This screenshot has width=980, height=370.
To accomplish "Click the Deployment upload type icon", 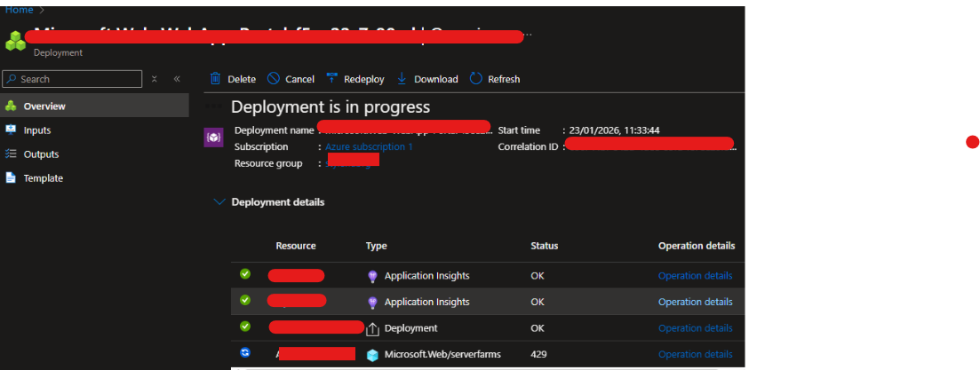I will pyautogui.click(x=372, y=329).
